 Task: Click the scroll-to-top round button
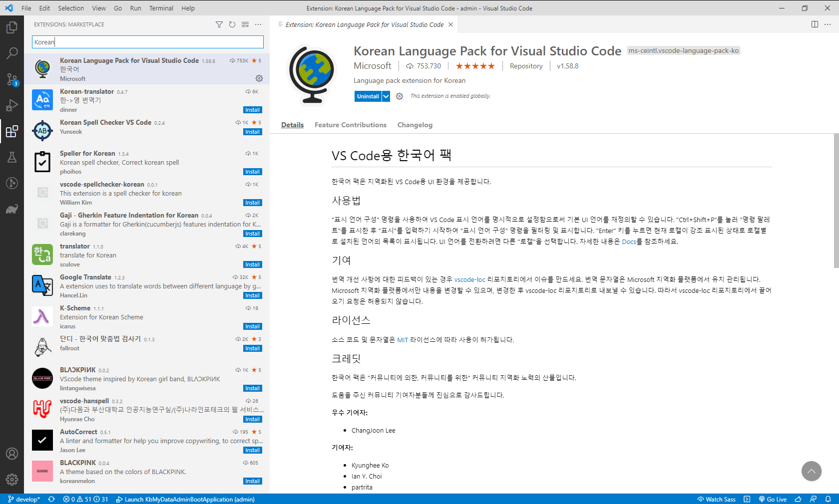click(812, 471)
